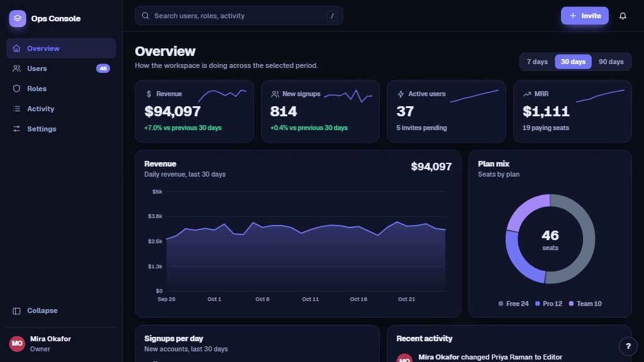Open the help question mark button
This screenshot has width=644, height=362.
[628, 346]
